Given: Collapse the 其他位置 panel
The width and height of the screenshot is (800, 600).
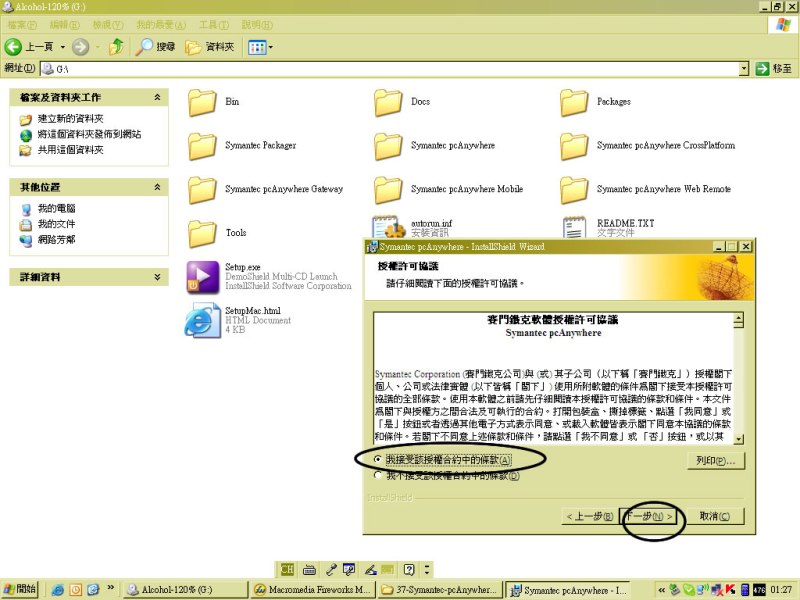Looking at the screenshot, I should [157, 187].
